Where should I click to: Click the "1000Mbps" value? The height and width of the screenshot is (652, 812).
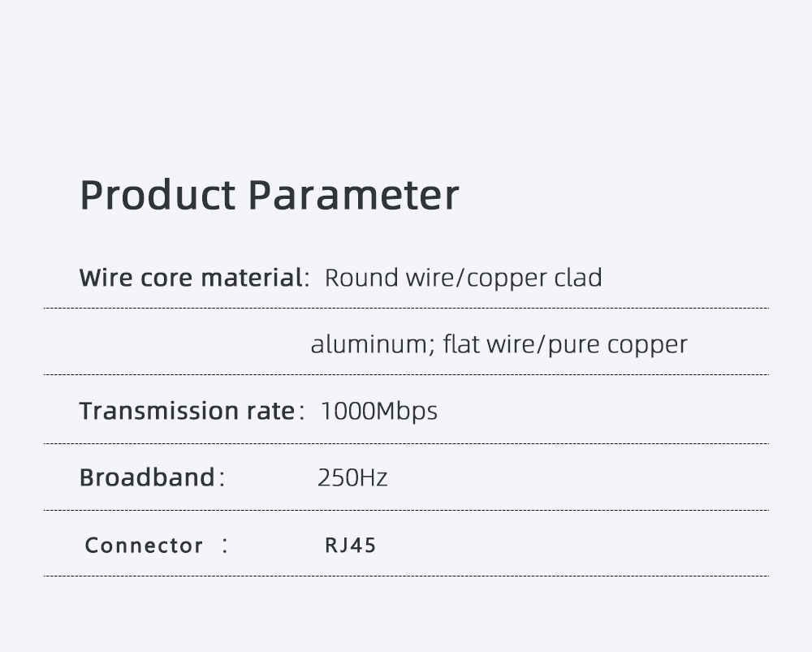coord(378,411)
